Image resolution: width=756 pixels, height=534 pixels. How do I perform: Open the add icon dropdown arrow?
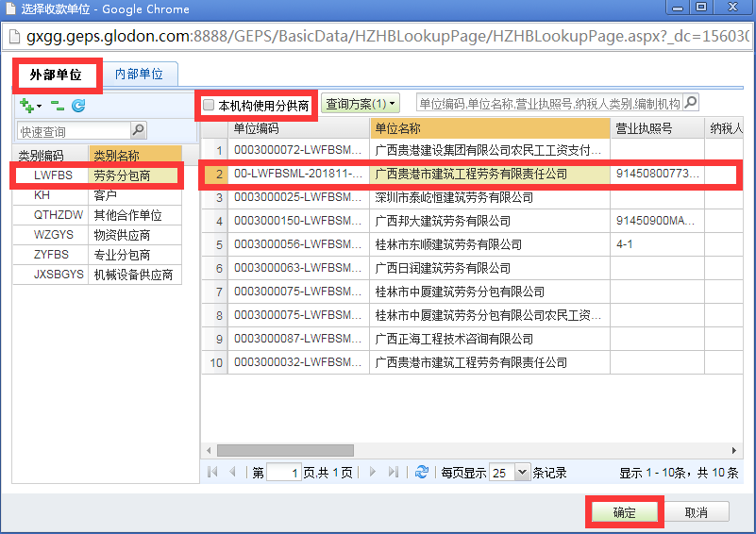pyautogui.click(x=39, y=106)
